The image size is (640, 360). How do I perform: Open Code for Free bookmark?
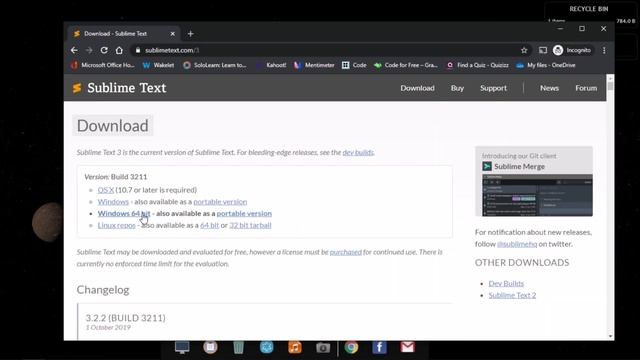click(x=406, y=65)
